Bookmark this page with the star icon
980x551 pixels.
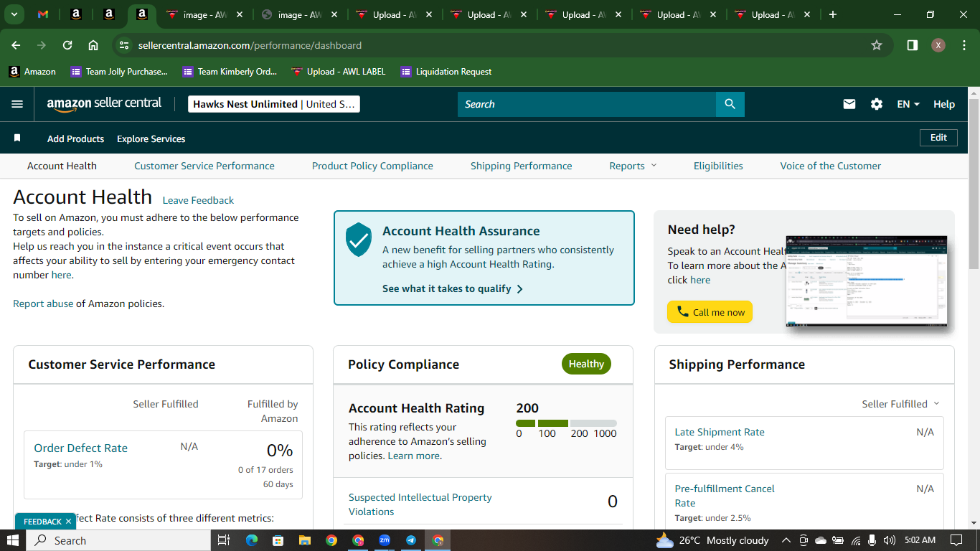(877, 45)
